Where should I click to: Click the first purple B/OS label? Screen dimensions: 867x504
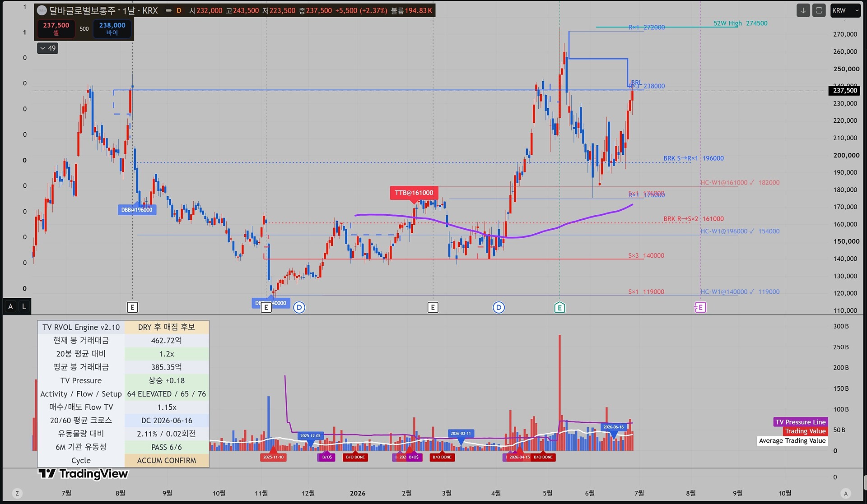[327, 457]
